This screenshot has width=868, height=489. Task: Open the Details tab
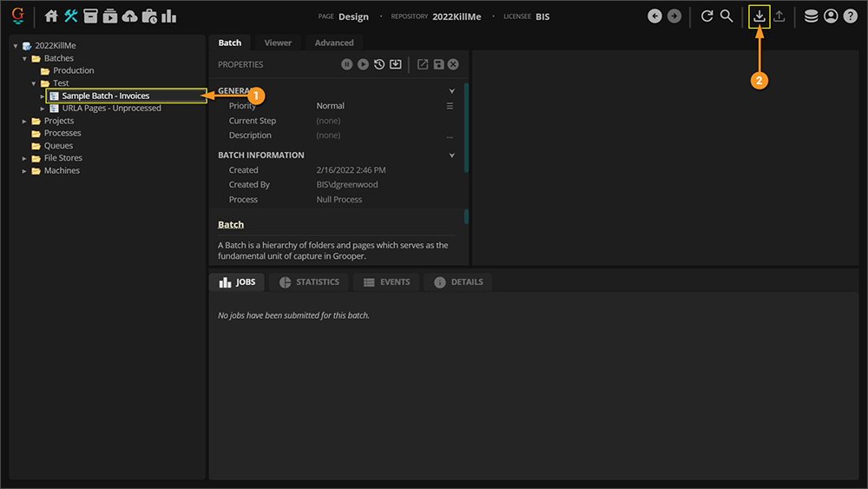(x=458, y=282)
